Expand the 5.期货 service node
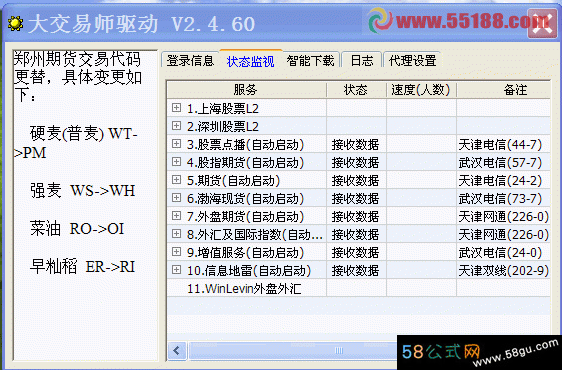 (x=176, y=180)
